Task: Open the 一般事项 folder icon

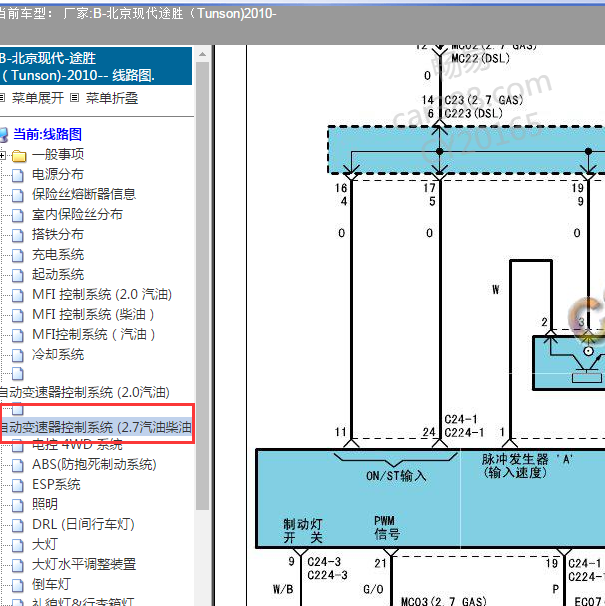Action: (19, 156)
